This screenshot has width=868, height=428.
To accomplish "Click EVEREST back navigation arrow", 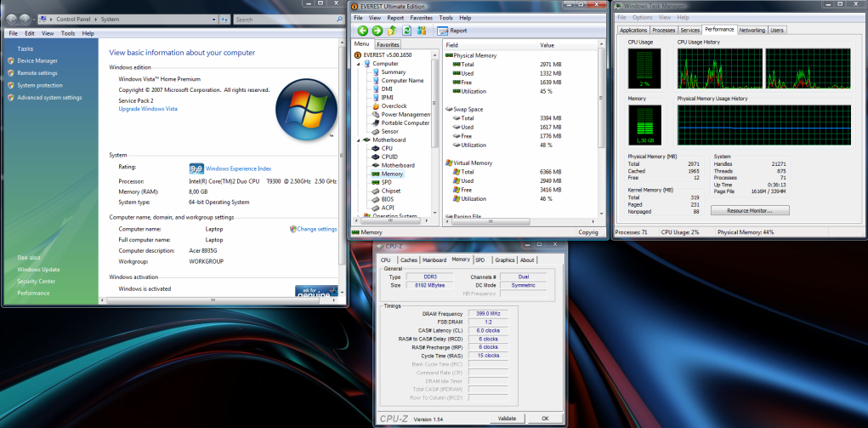I will 363,31.
